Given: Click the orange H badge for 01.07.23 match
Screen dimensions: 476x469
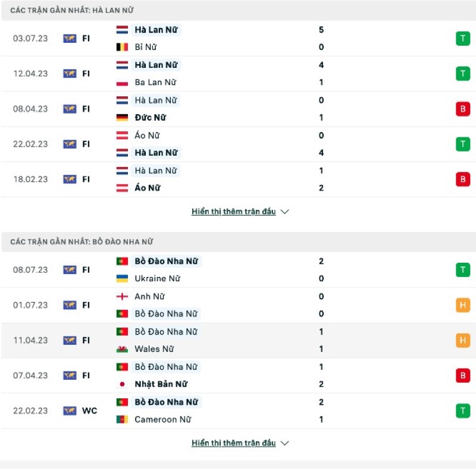Looking at the screenshot, I should coord(462,305).
